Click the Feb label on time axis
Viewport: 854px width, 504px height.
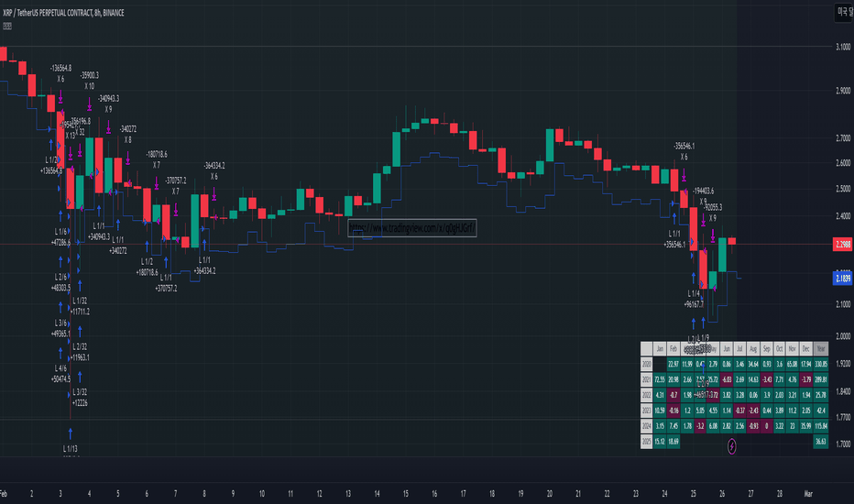[x=4, y=494]
